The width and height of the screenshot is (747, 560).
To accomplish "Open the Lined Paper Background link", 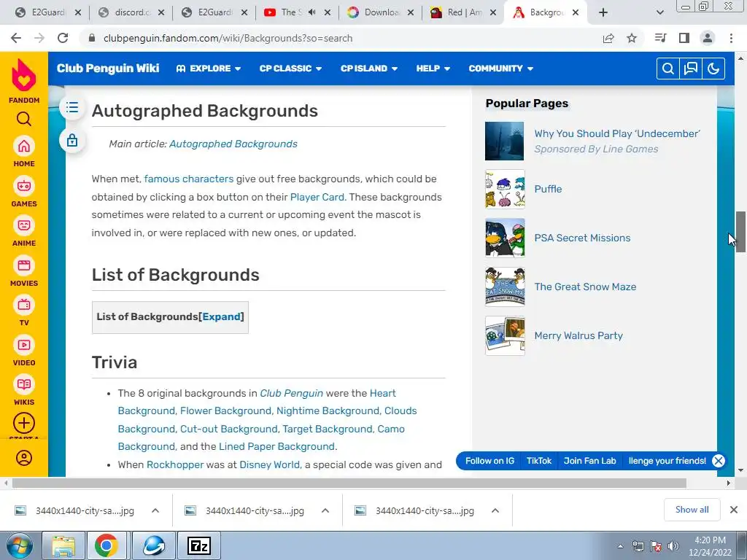I will (276, 447).
